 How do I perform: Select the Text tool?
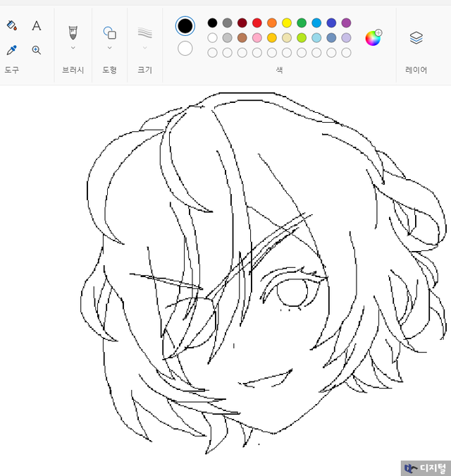(37, 26)
